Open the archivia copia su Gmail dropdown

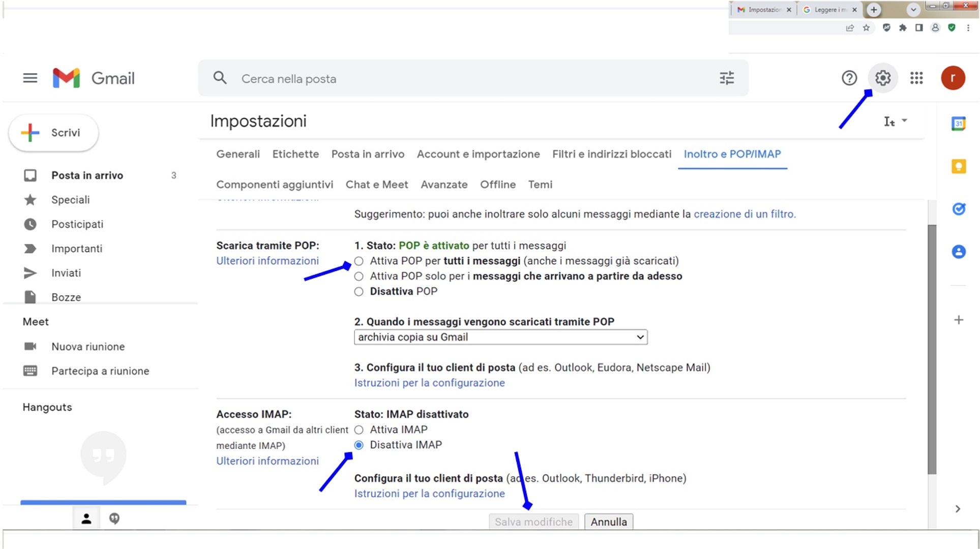coord(500,337)
